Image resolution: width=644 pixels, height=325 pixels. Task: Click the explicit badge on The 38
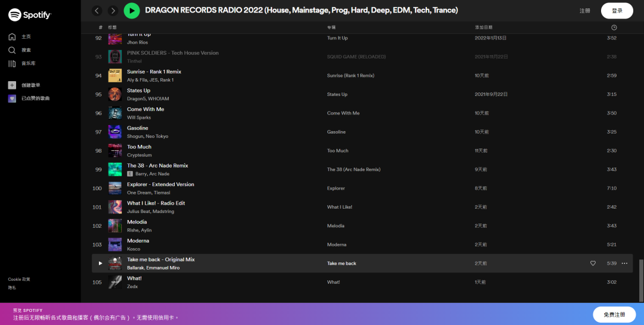click(x=130, y=174)
